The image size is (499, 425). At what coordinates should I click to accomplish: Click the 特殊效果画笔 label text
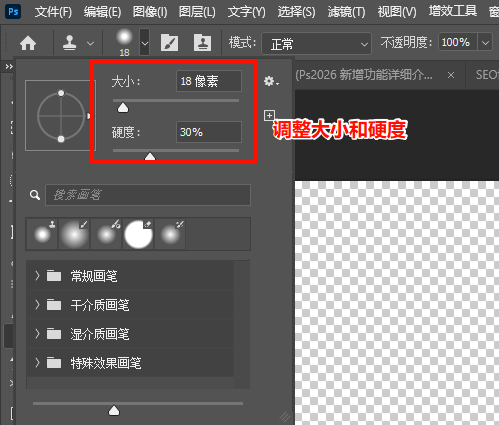[106, 363]
